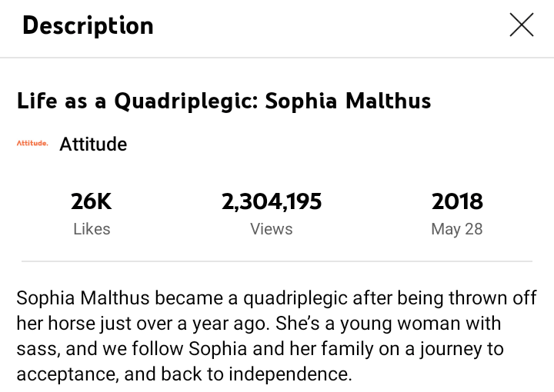Close the Description panel with the X
The height and width of the screenshot is (392, 554).
click(521, 25)
